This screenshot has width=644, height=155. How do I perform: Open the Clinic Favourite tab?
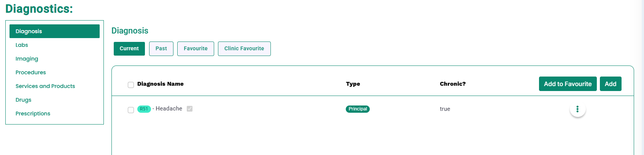244,49
